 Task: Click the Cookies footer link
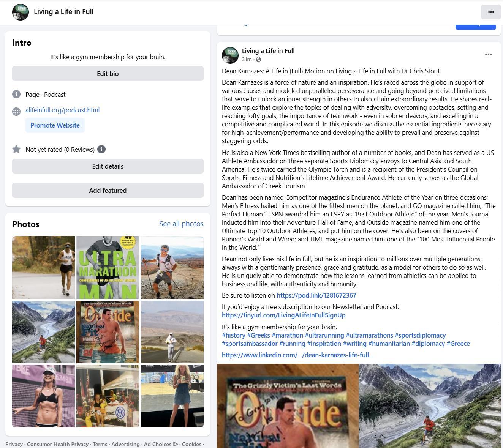pyautogui.click(x=191, y=444)
